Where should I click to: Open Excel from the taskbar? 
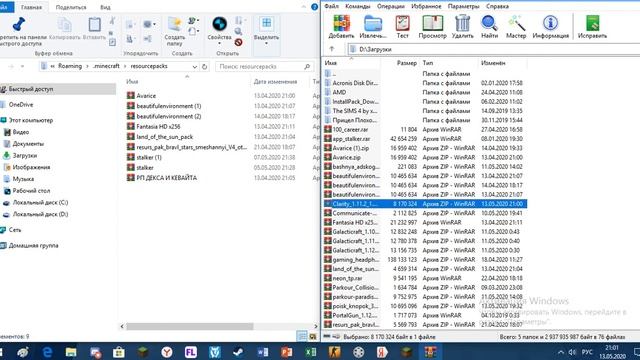(311, 352)
